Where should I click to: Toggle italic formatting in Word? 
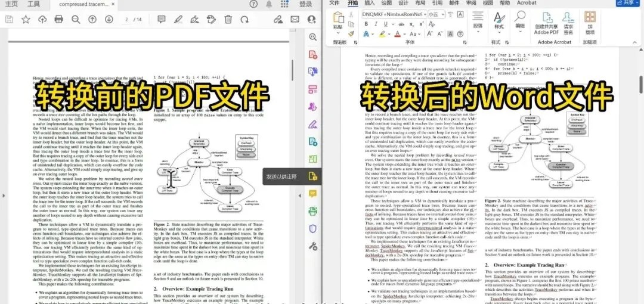[x=376, y=24]
